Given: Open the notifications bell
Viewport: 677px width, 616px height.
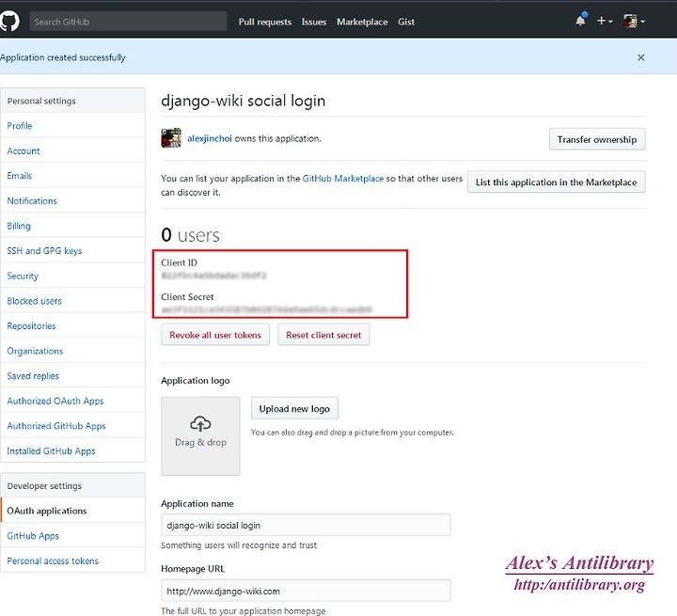Looking at the screenshot, I should [x=581, y=21].
